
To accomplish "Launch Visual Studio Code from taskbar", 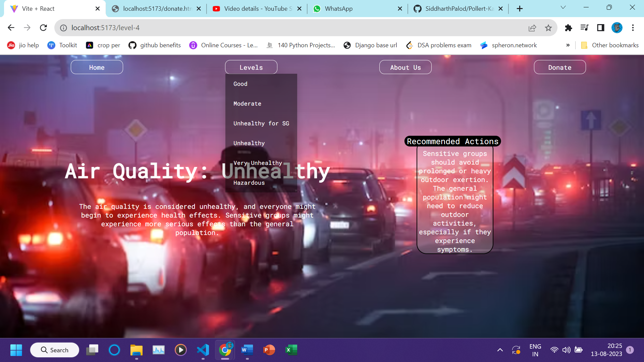I will pos(203,350).
